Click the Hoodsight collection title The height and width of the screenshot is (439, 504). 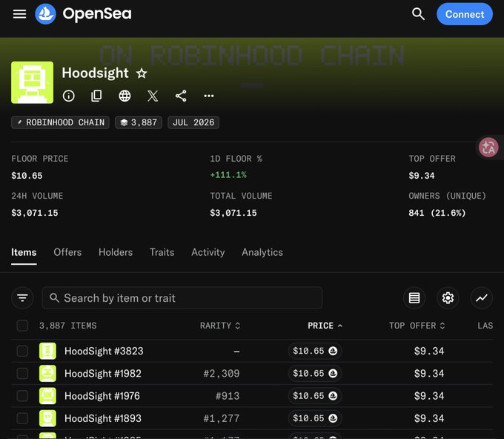tap(95, 73)
